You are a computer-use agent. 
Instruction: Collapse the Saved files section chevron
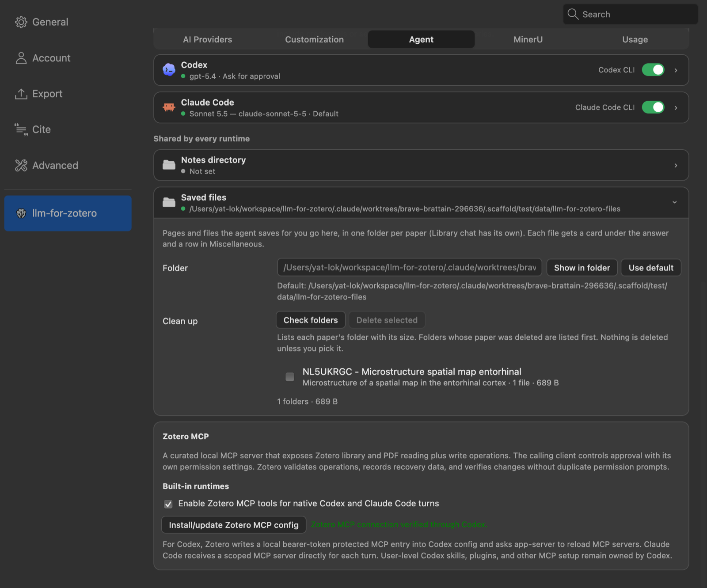click(x=675, y=202)
